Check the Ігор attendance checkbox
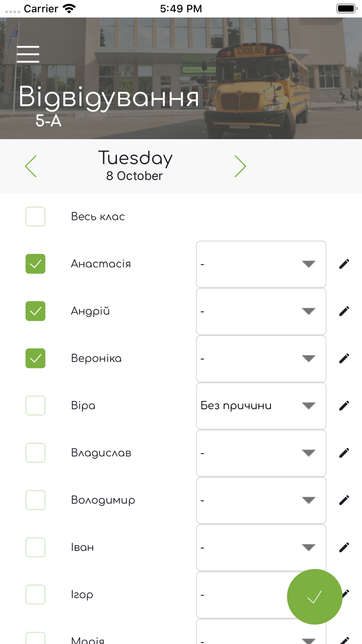Viewport: 362px width, 644px height. click(x=35, y=594)
